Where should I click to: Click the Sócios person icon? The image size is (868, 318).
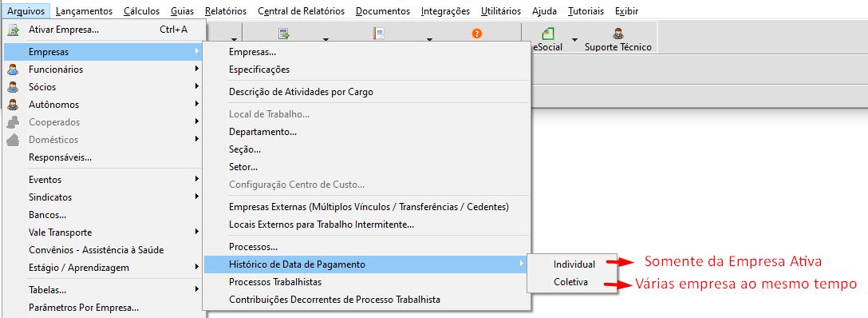point(14,87)
